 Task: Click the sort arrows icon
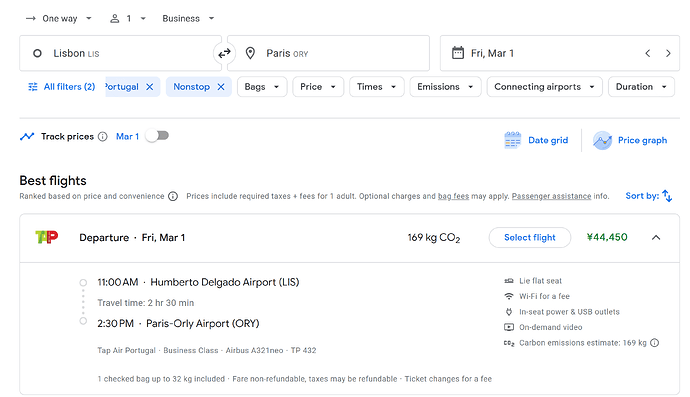[667, 196]
